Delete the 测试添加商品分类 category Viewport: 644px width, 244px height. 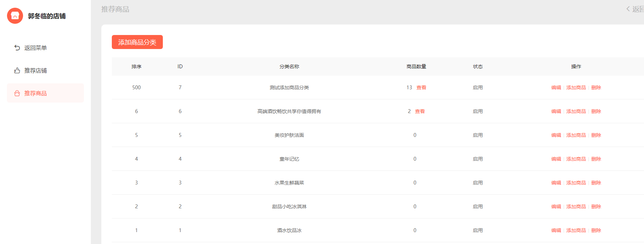pos(596,88)
